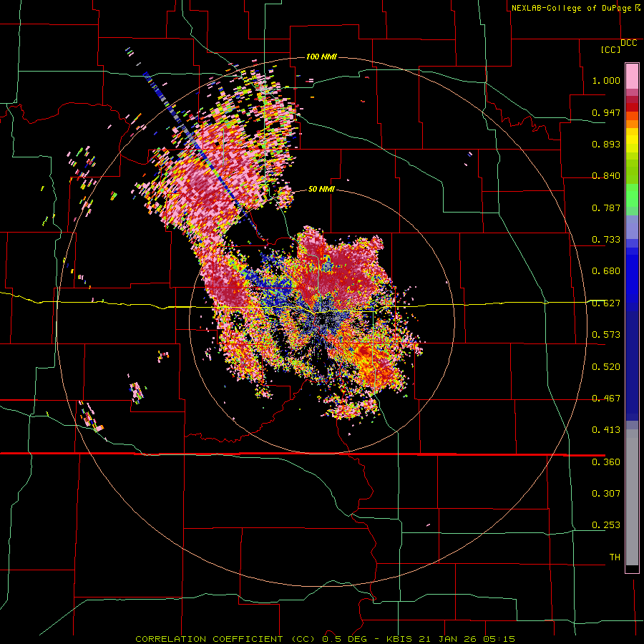Select the 0.573 scale value

[606, 334]
